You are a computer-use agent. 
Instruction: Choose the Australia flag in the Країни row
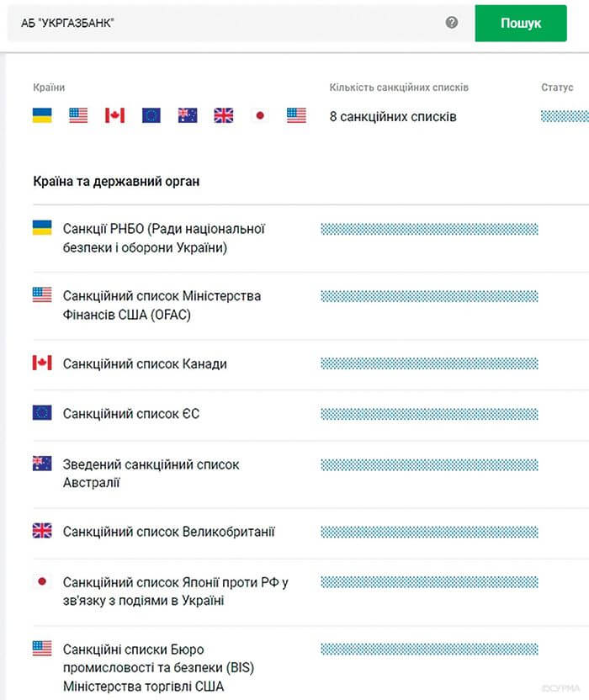point(188,115)
